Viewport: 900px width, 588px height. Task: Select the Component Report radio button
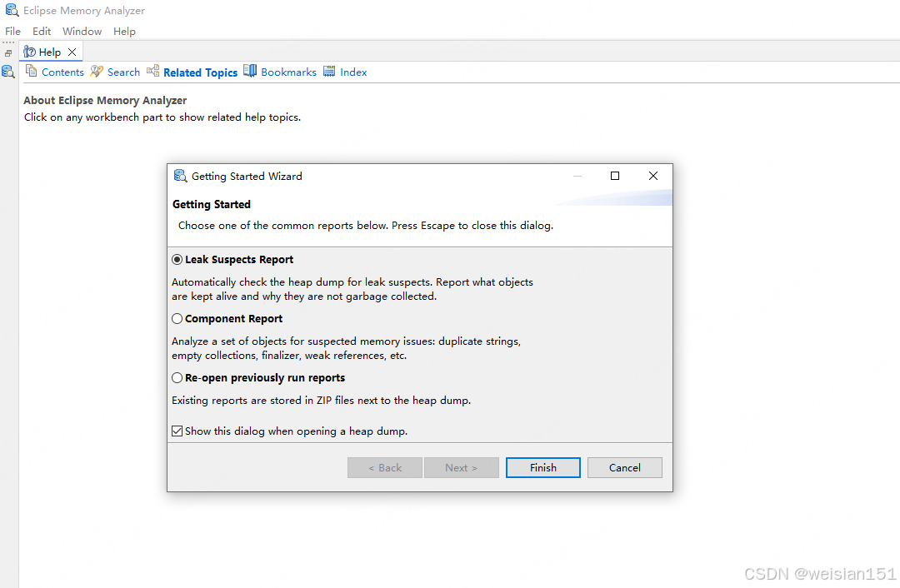(x=177, y=319)
